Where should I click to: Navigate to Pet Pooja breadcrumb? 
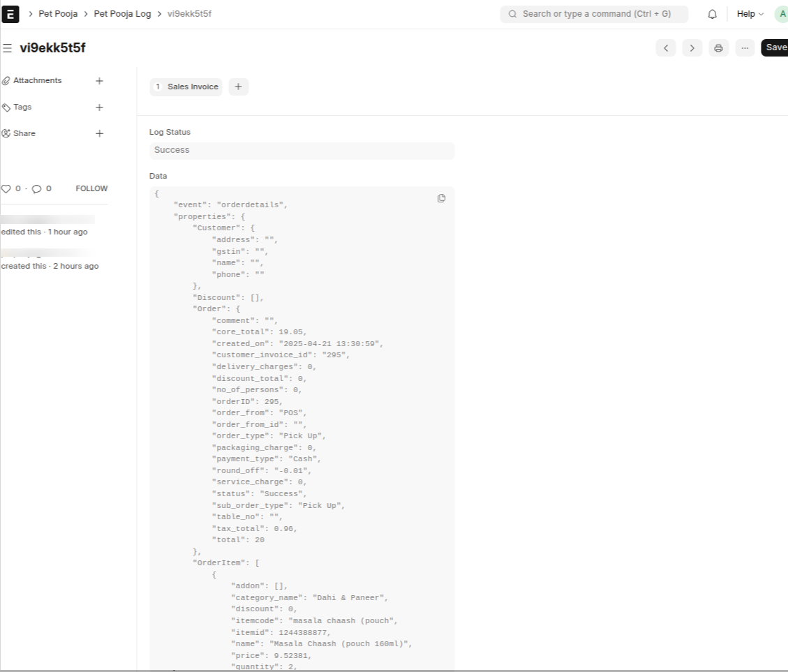coord(59,14)
